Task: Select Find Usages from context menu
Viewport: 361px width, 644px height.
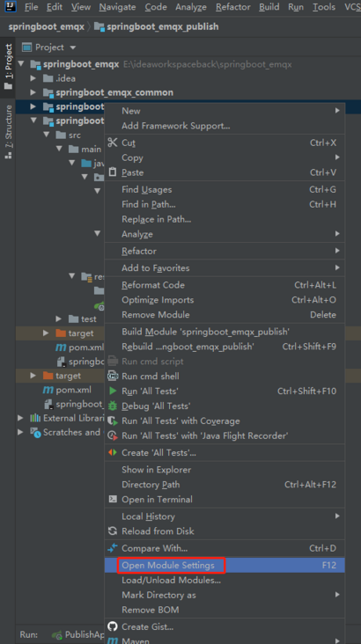Action: point(225,189)
